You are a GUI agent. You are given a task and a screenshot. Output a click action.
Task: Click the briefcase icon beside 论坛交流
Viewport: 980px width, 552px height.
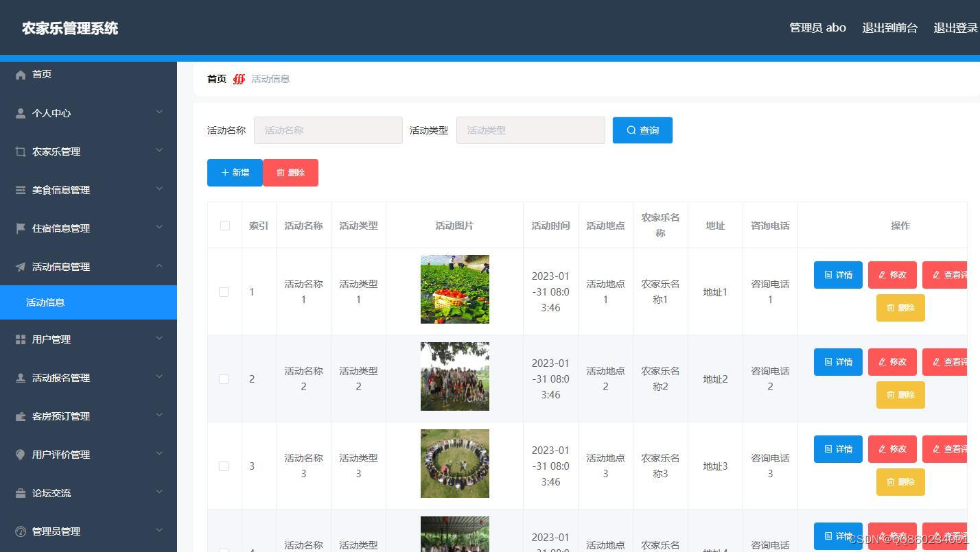click(21, 493)
